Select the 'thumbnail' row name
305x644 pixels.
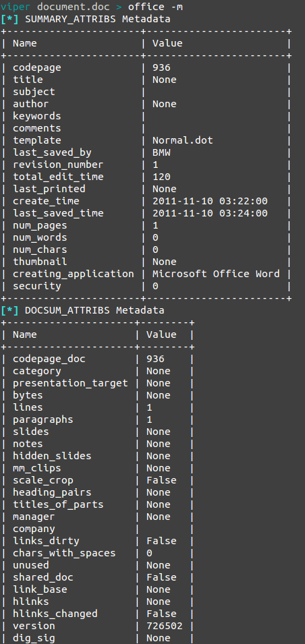coord(40,262)
